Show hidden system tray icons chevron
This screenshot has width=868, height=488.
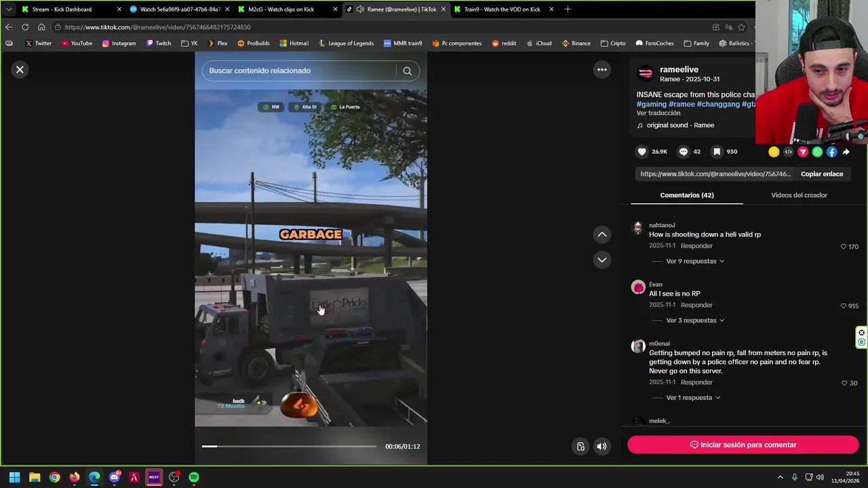(x=780, y=477)
